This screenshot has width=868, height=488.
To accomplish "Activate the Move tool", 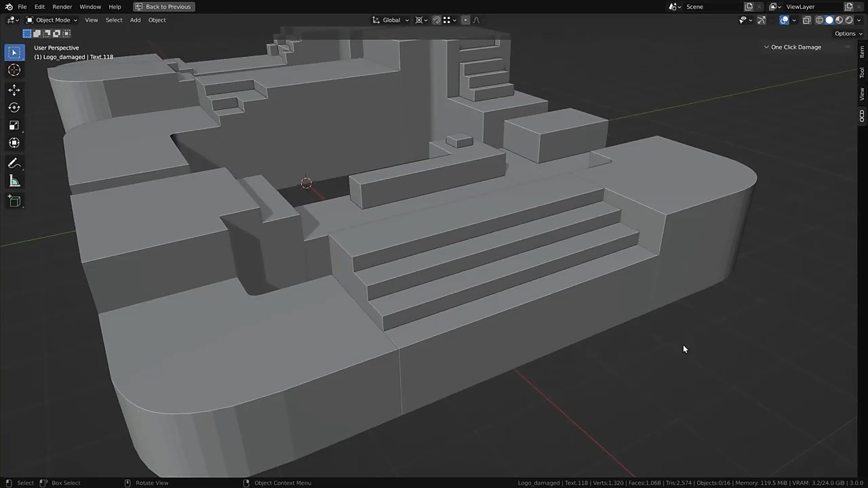I will click(14, 90).
